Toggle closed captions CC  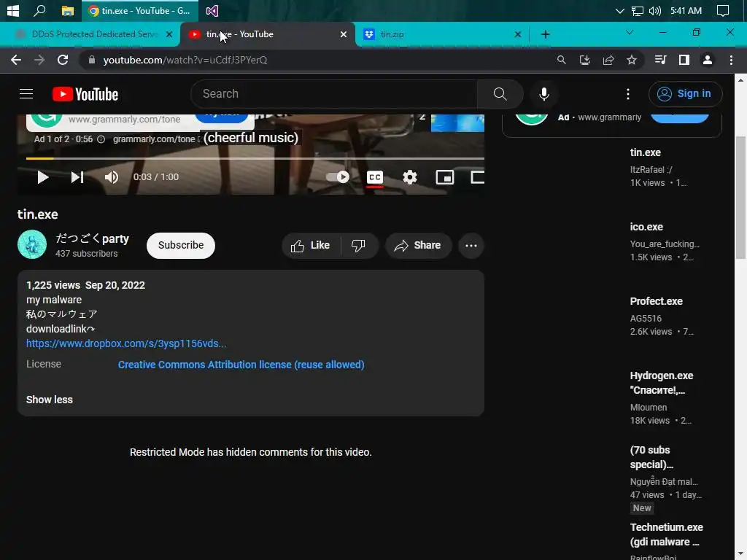click(x=375, y=177)
